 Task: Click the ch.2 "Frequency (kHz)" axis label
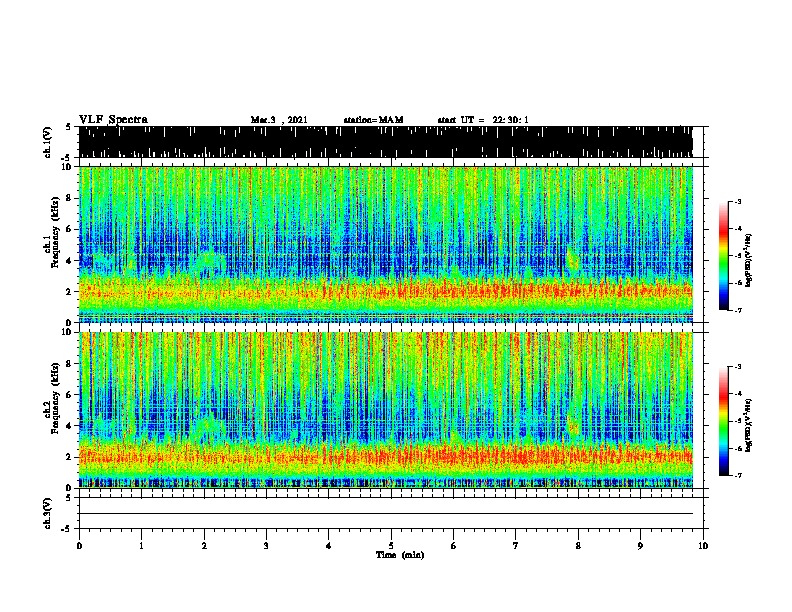(55, 398)
